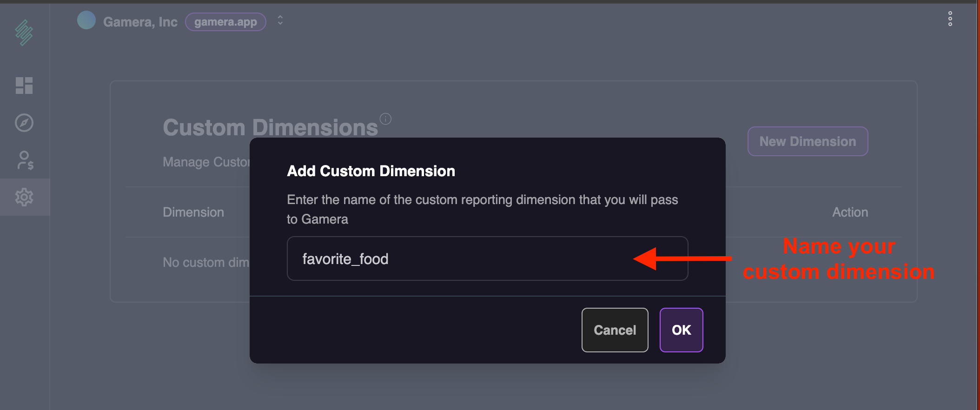This screenshot has width=980, height=410.
Task: Click the Dimension column header
Action: pos(193,212)
